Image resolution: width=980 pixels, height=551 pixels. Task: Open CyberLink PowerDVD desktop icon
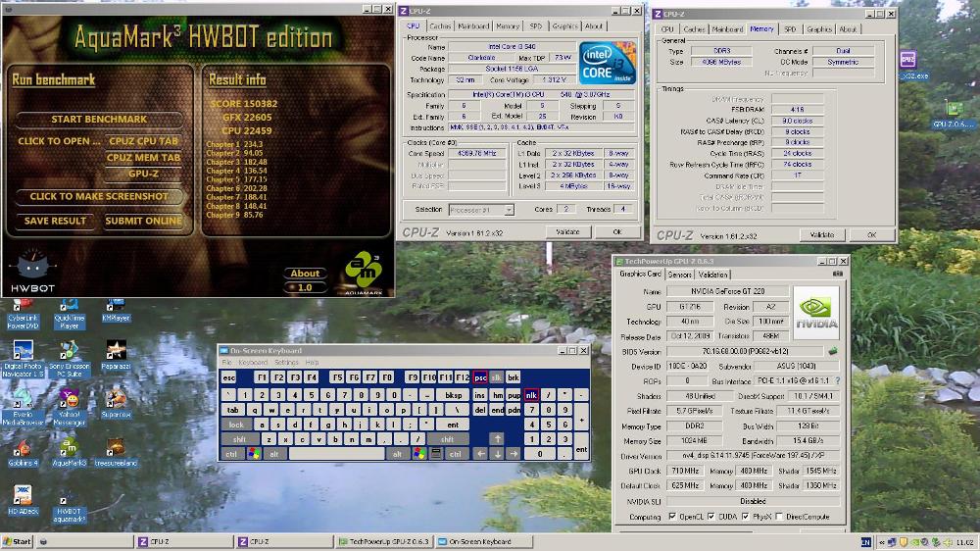[x=24, y=315]
